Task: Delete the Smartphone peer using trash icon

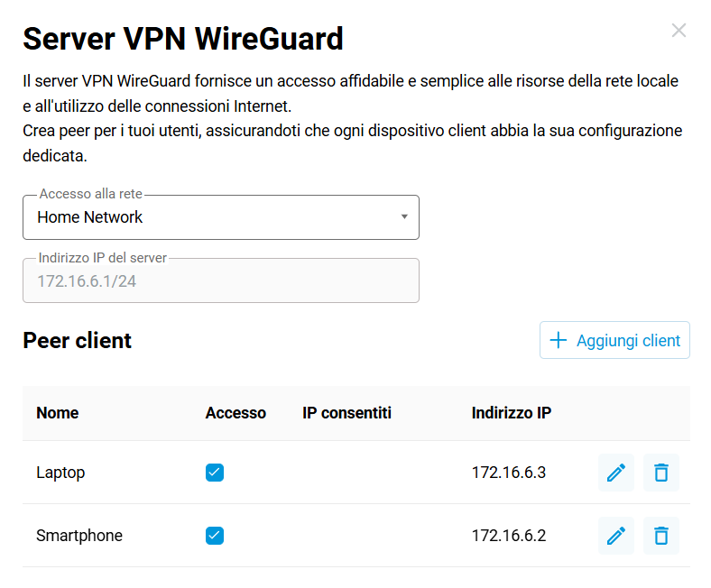Action: click(661, 536)
